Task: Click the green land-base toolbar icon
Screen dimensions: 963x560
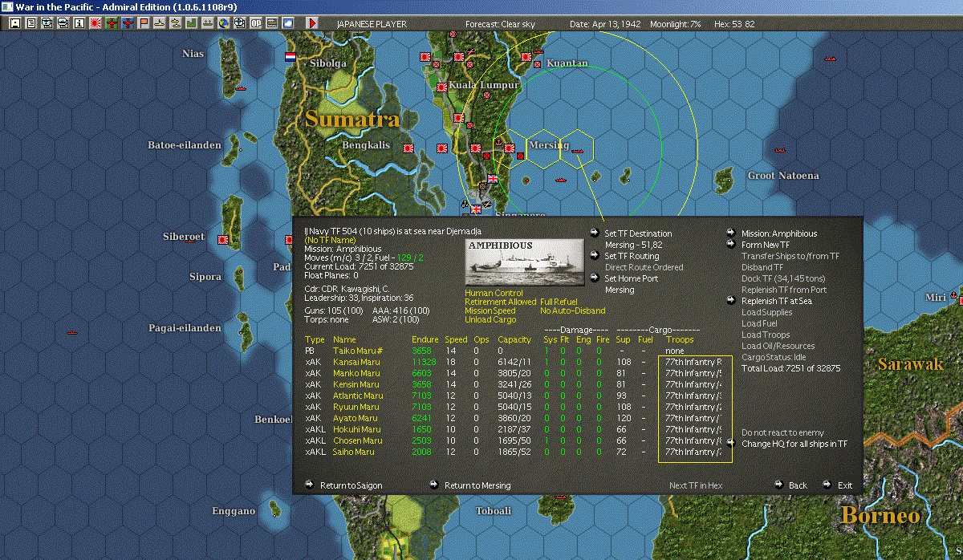Action: (x=191, y=23)
